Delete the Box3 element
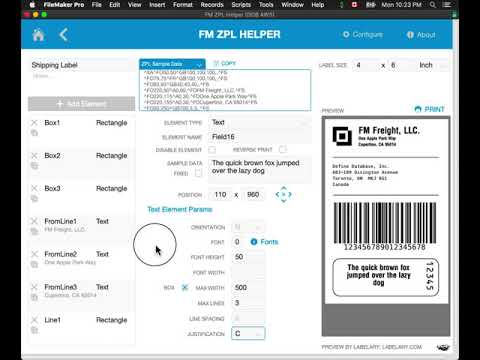Screen dimensions: 480x360 34,188
